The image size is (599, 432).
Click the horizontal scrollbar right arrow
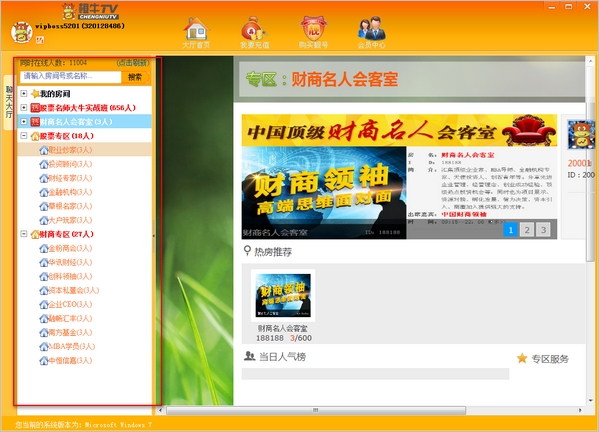tap(580, 410)
